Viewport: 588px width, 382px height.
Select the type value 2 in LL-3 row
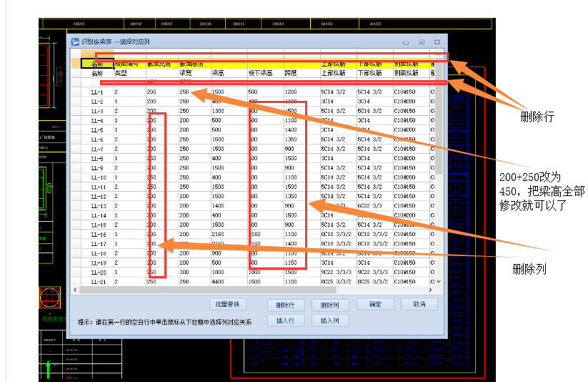(x=130, y=111)
